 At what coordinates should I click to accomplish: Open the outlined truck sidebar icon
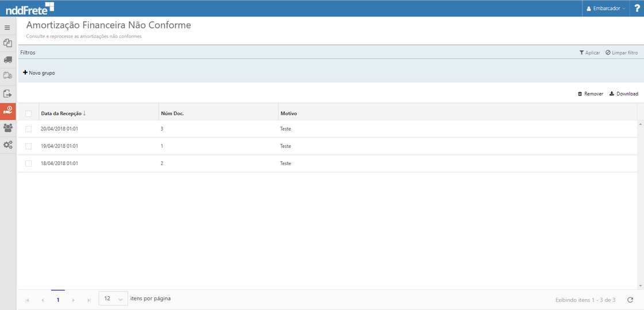point(8,76)
